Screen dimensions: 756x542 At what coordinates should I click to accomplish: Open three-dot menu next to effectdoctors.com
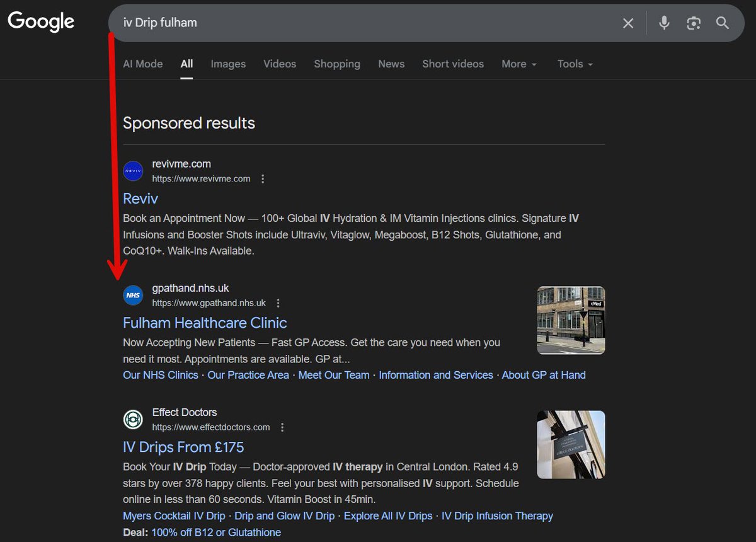(282, 427)
